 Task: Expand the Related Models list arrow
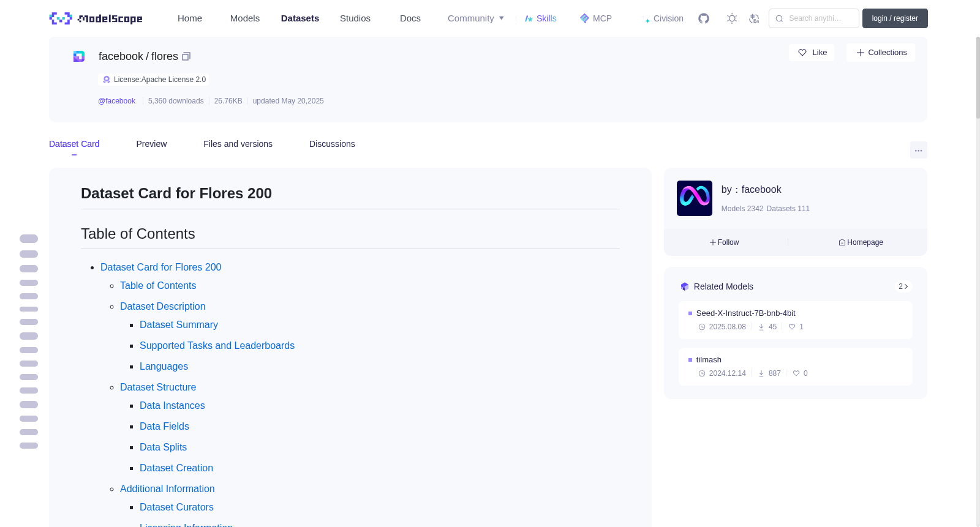[x=903, y=286]
